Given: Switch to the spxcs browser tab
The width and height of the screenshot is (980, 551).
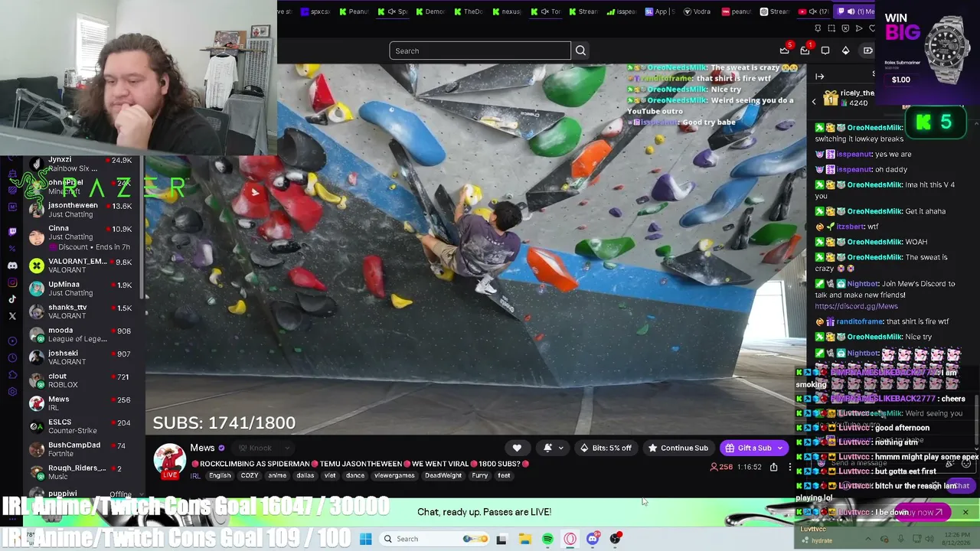Looking at the screenshot, I should tap(315, 11).
